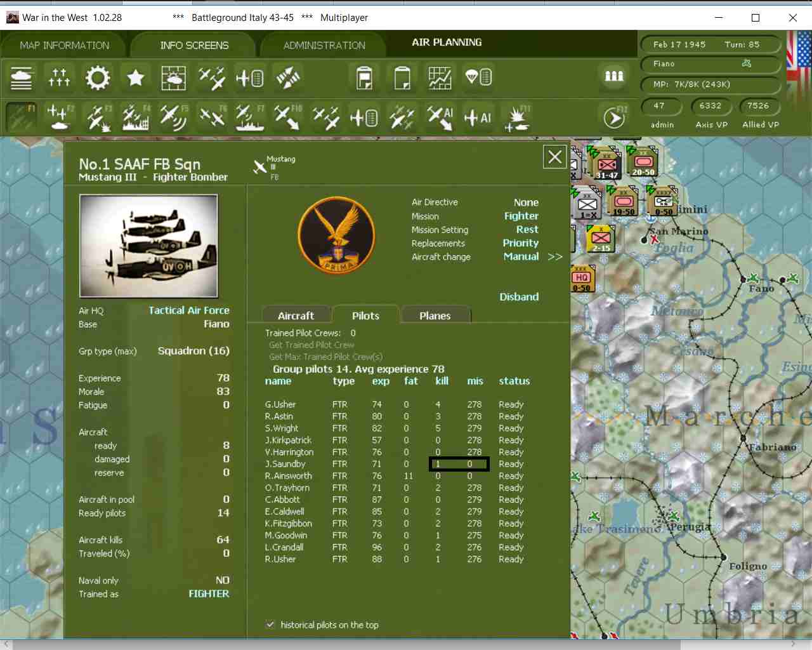Click the first clipboard report icon

coord(364,78)
